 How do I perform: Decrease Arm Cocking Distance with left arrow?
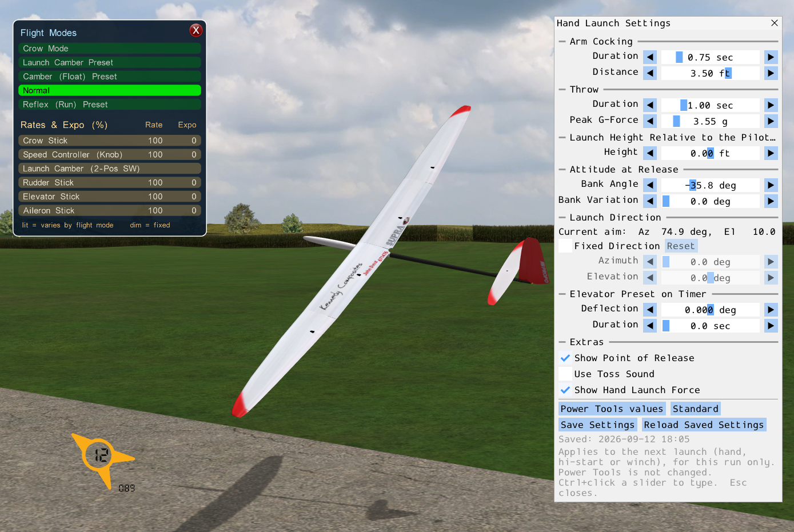(x=650, y=73)
